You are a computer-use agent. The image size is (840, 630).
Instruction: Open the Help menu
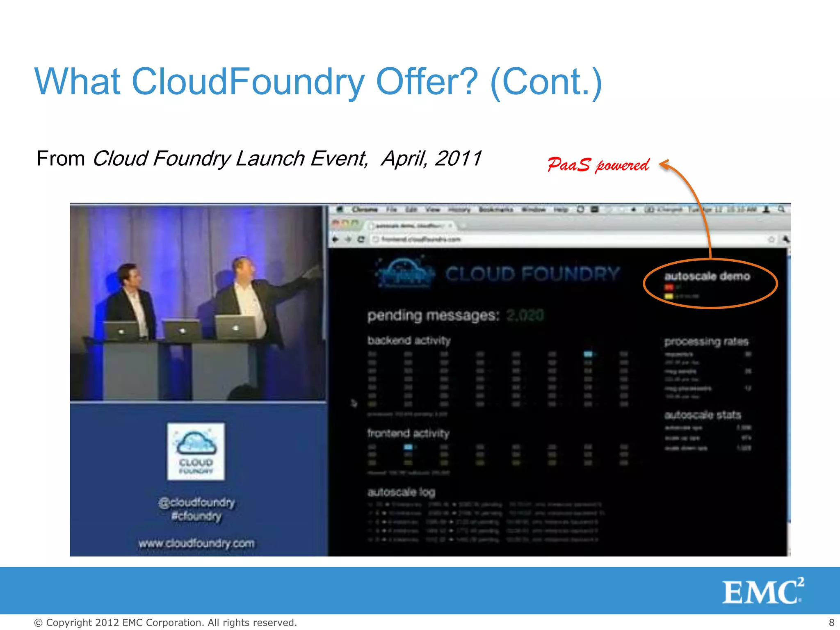(561, 210)
